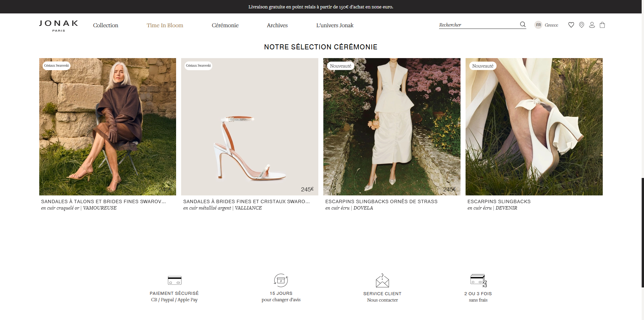Screen dimensions: 644x320
Task: Open the silver VALLIANCE sandal thumbnail
Action: 250,127
